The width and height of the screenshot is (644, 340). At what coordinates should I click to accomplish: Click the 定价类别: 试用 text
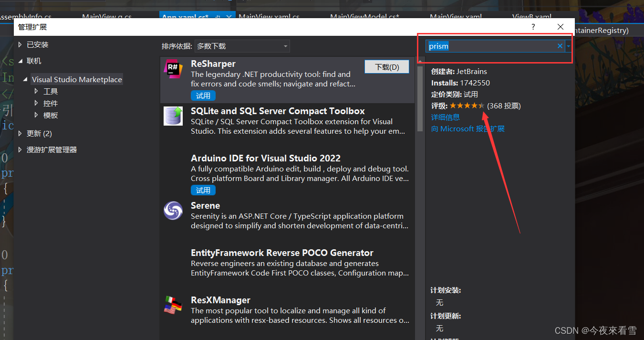point(454,94)
